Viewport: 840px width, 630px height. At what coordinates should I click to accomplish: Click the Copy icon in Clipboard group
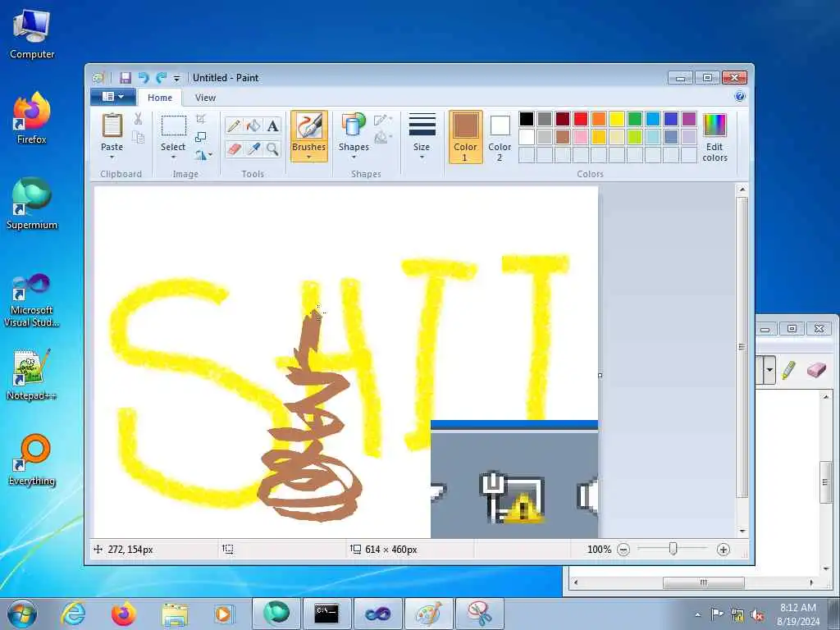pyautogui.click(x=138, y=138)
